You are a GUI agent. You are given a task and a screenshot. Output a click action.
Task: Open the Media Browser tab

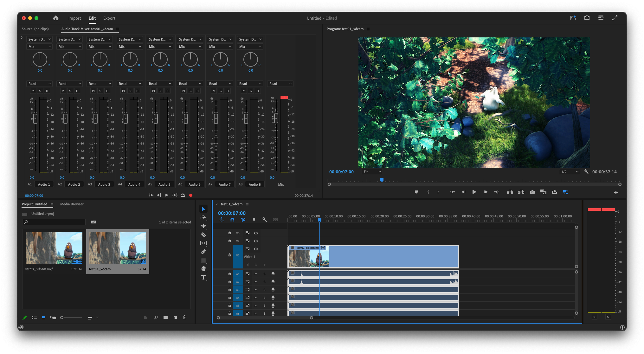tap(72, 204)
